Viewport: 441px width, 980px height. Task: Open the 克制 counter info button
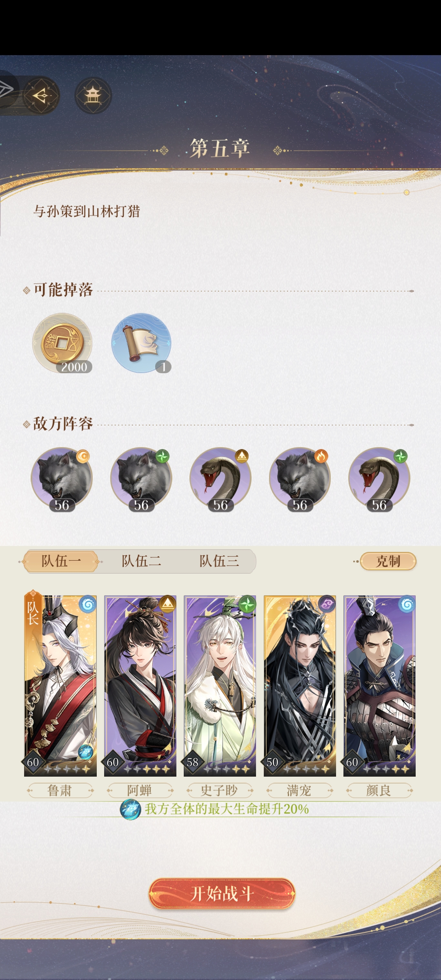coord(388,561)
